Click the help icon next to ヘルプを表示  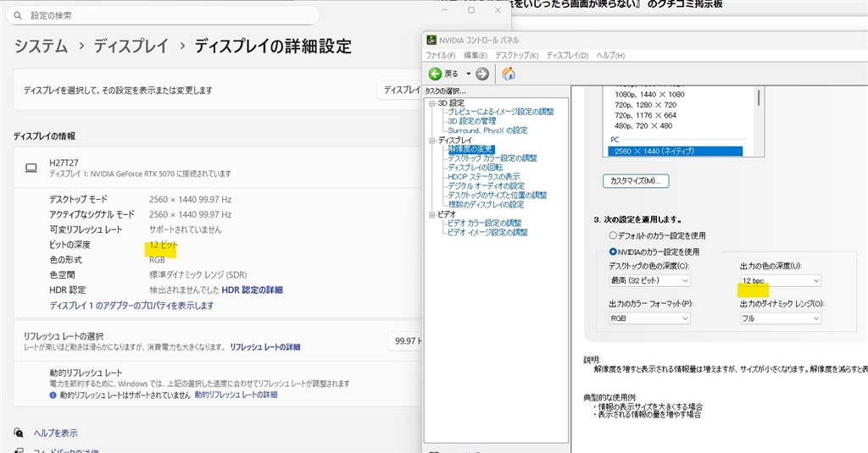(19, 433)
